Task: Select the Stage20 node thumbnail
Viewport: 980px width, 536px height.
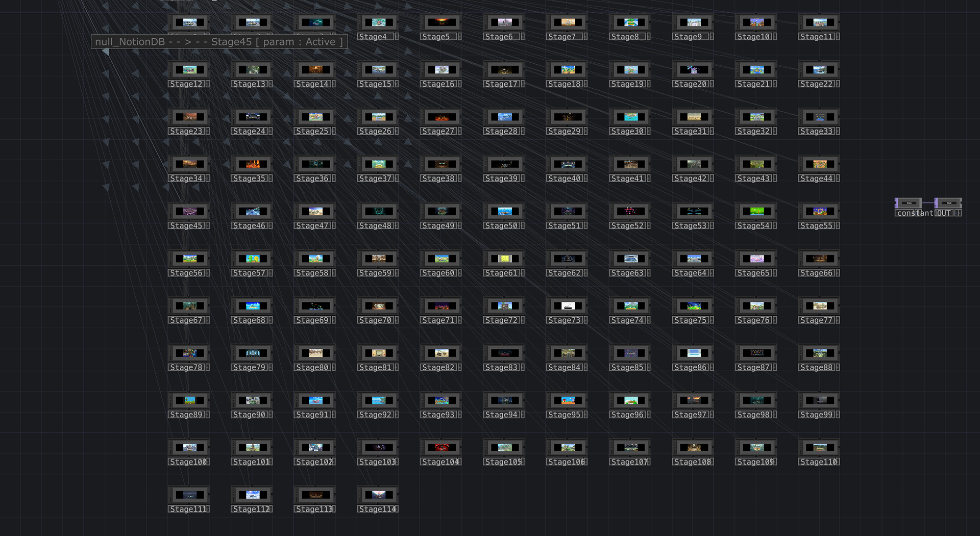Action: (693, 70)
